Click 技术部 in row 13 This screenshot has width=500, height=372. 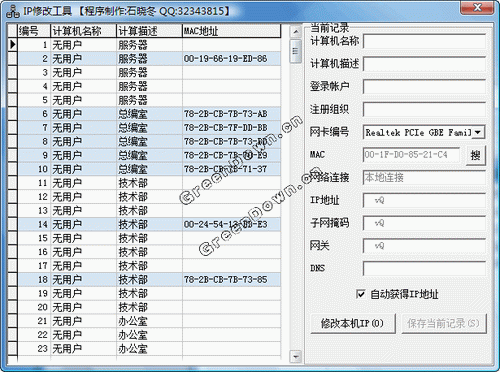[133, 211]
